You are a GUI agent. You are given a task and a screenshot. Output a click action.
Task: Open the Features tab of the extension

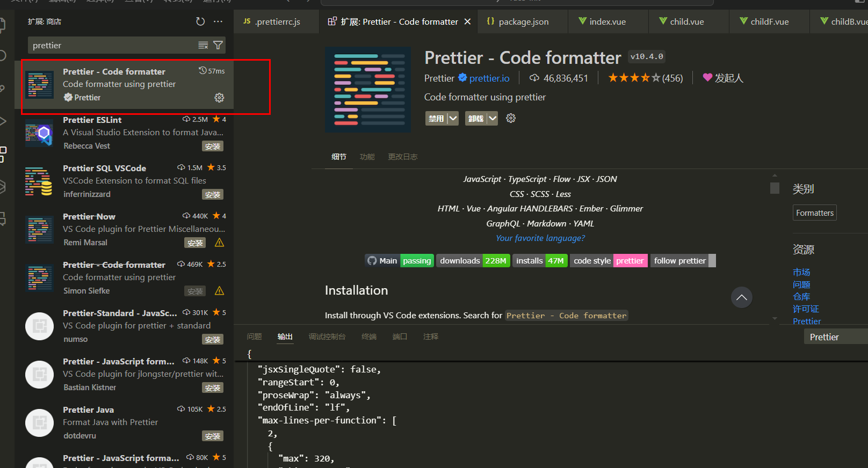[x=367, y=157]
